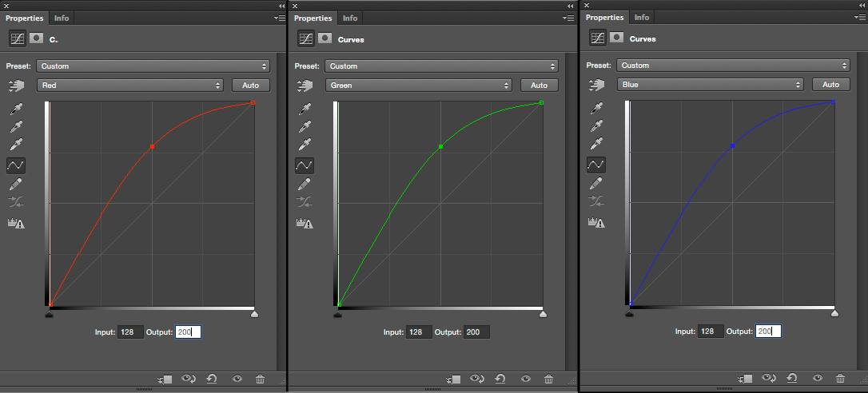Open the Green channel dropdown
868x393 pixels.
click(x=418, y=85)
